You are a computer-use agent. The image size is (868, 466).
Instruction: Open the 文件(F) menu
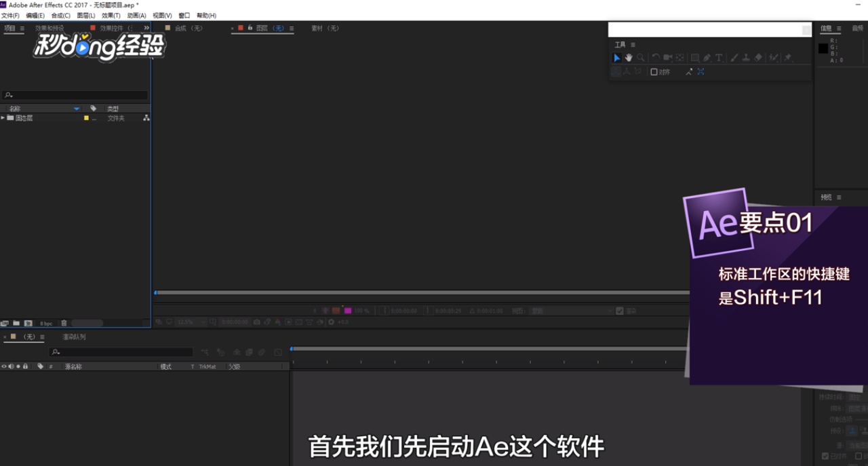click(10, 16)
